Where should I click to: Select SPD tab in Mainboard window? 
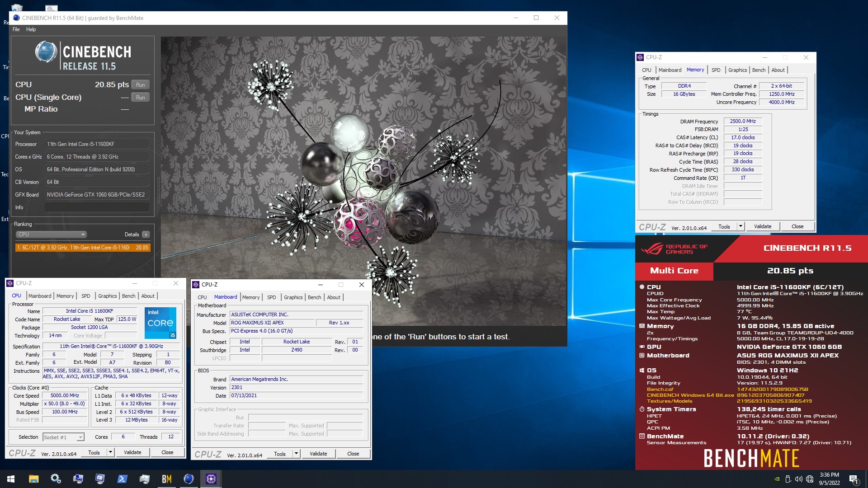(x=271, y=297)
